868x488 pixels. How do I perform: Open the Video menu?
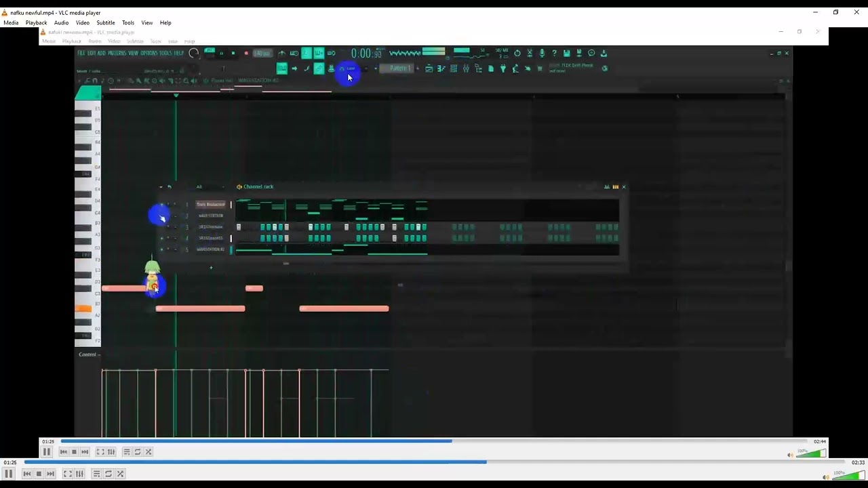click(x=83, y=22)
